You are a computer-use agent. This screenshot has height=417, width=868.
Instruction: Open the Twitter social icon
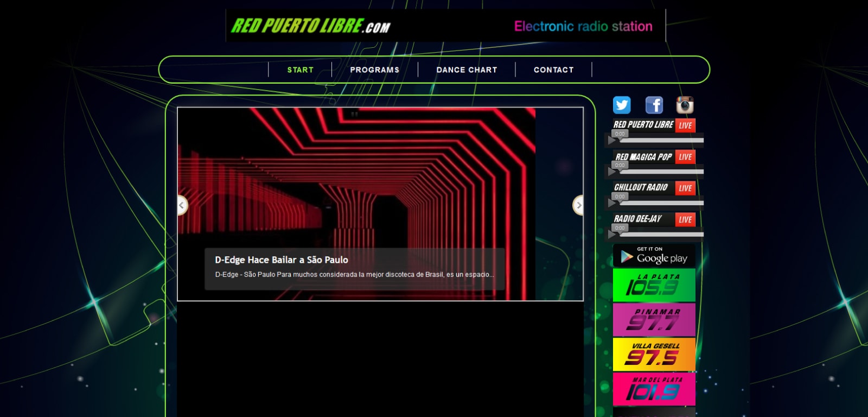point(622,105)
